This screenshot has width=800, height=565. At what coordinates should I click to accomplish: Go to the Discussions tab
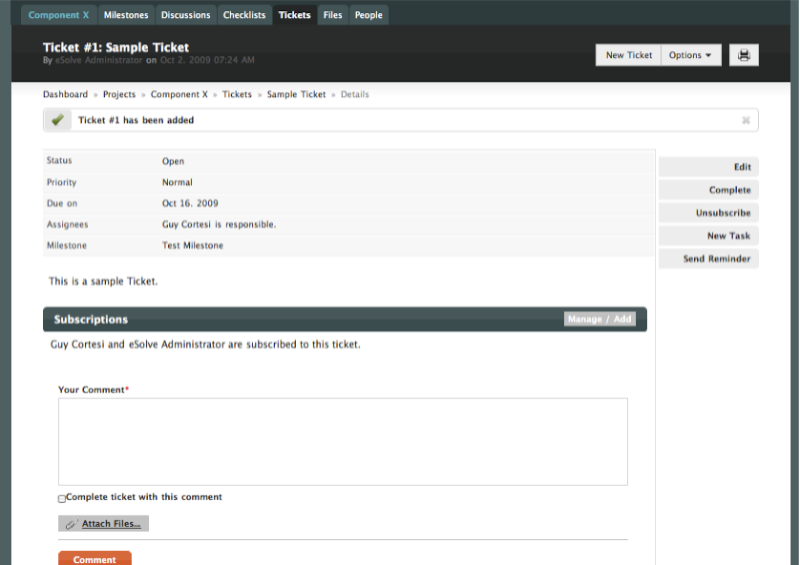[x=186, y=15]
